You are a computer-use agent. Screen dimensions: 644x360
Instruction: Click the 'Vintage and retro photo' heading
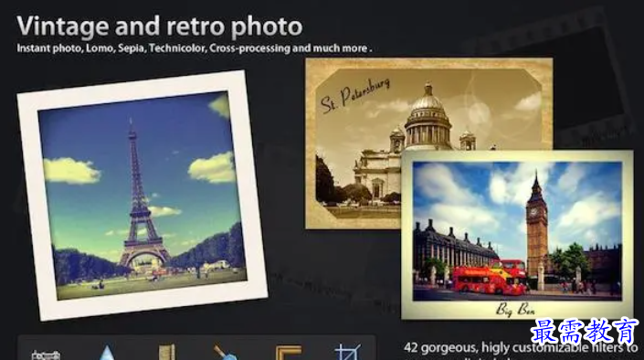coord(159,26)
